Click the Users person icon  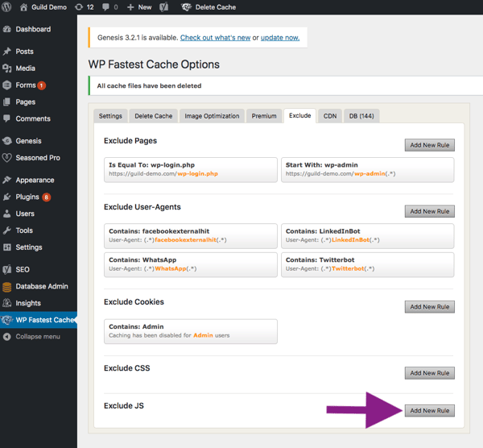pyautogui.click(x=6, y=214)
